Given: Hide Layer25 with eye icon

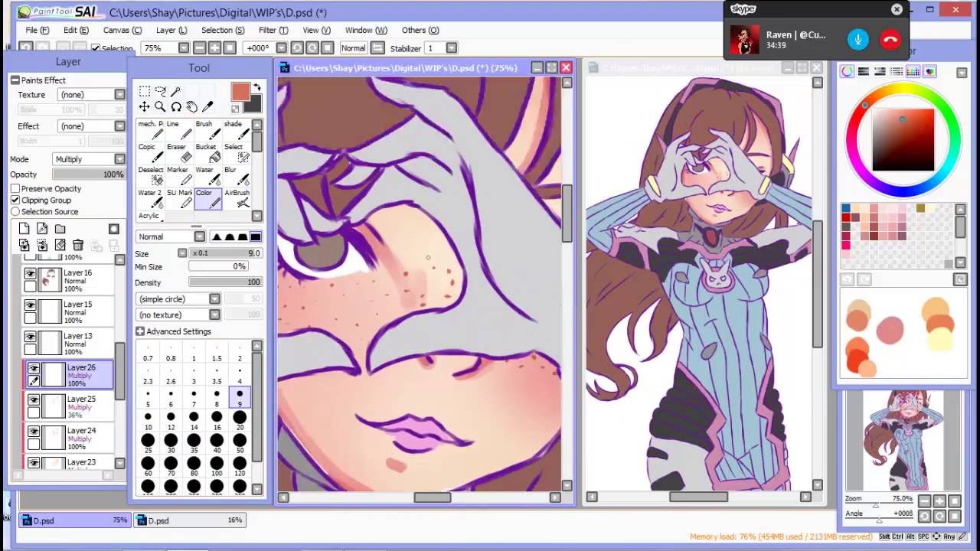Looking at the screenshot, I should (34, 399).
